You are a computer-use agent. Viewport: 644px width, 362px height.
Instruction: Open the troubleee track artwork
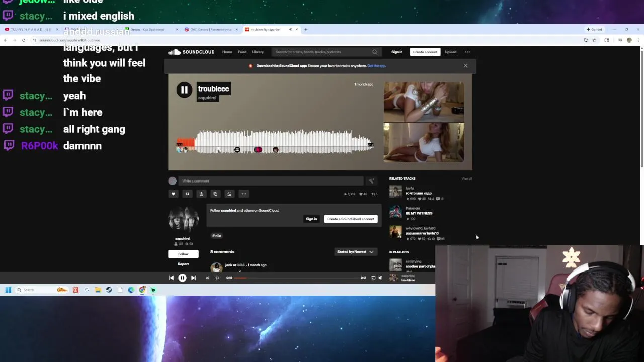[x=424, y=122]
